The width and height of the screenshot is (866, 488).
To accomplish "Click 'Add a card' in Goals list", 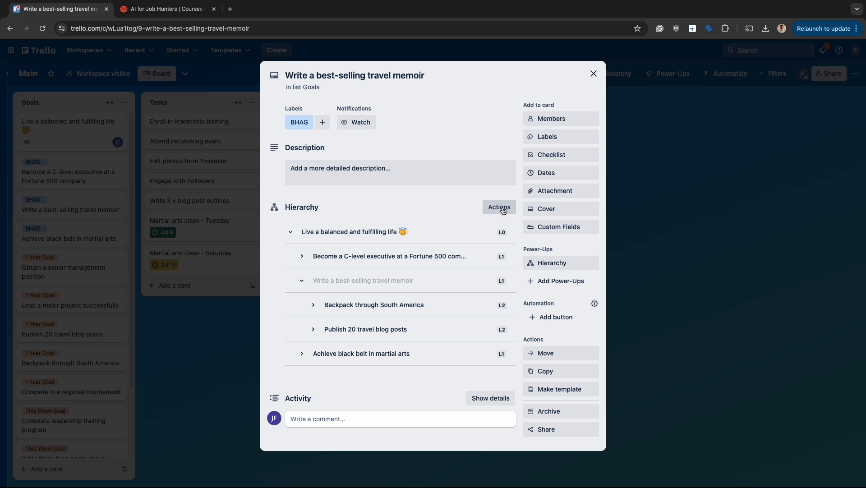I will coord(42,469).
